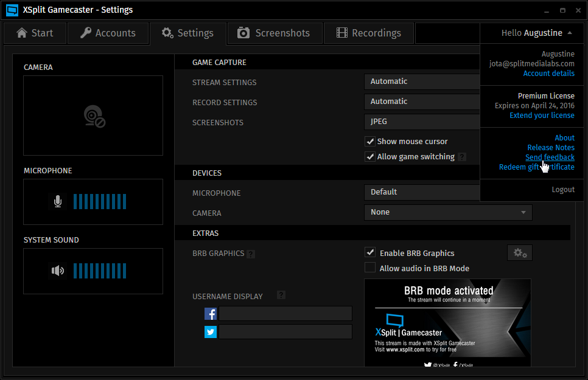Open the Microphone device dropdown showing Default

tap(422, 192)
